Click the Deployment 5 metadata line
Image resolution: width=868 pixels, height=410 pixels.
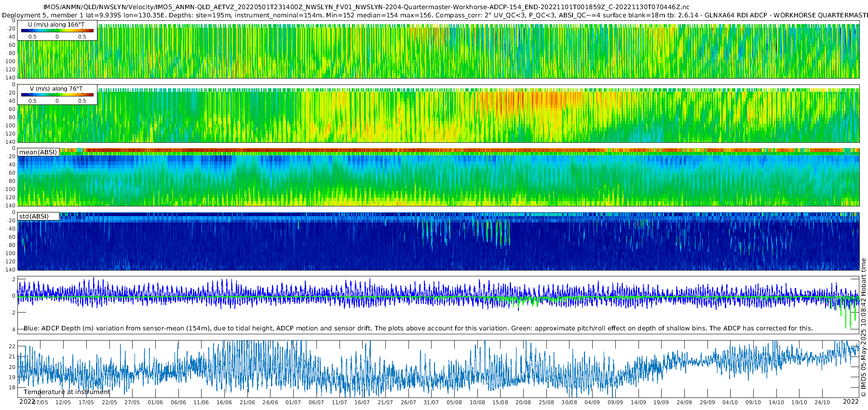pos(434,15)
